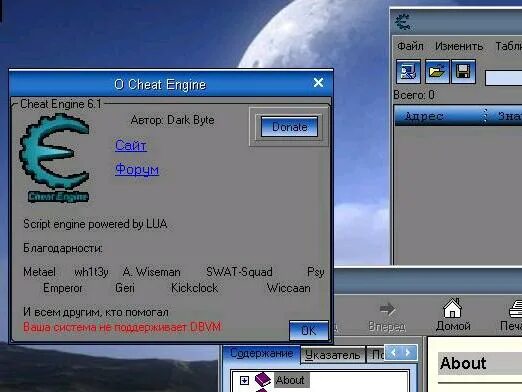Click the Домой home icon in help
Image resolution: width=522 pixels, height=392 pixels.
point(453,315)
